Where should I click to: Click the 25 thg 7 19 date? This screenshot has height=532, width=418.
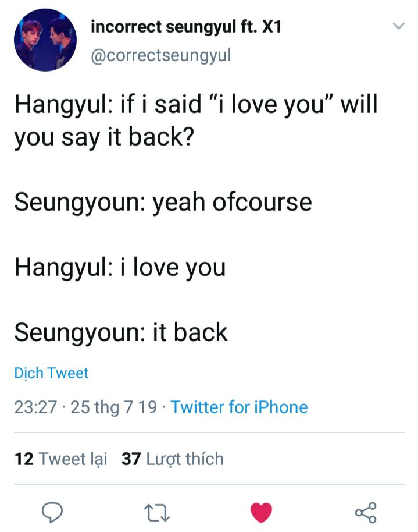coord(113,407)
